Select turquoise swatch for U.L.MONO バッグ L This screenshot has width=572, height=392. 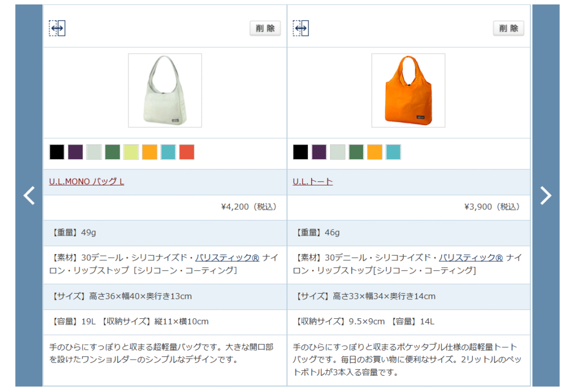pyautogui.click(x=168, y=152)
